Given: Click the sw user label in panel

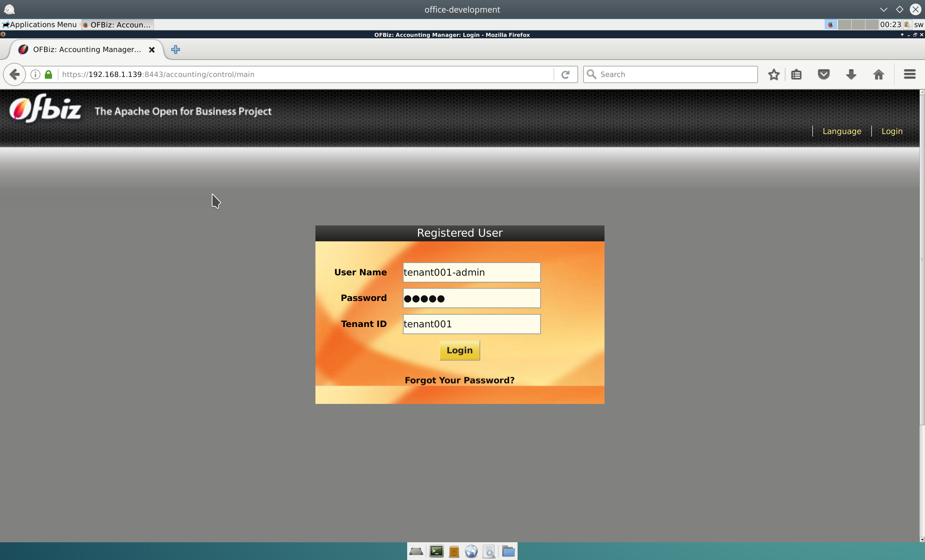Looking at the screenshot, I should [x=918, y=25].
